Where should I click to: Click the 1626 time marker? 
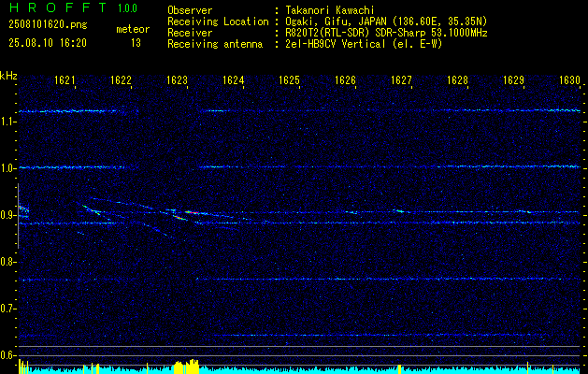coord(345,79)
